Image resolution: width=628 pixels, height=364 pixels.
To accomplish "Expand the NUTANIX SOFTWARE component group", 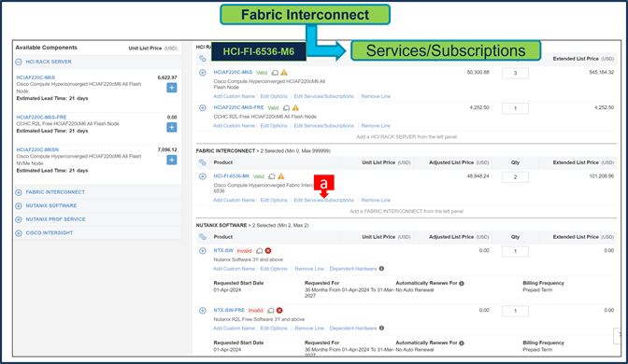I will (x=19, y=206).
